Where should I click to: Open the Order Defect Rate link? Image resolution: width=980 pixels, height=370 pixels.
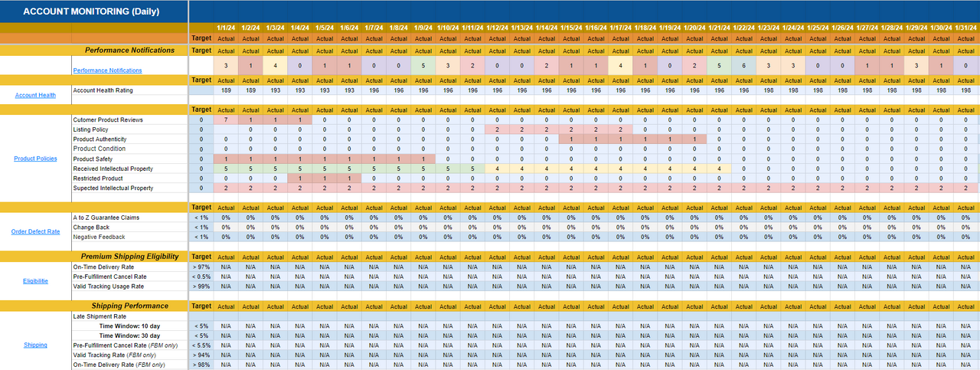coord(35,231)
